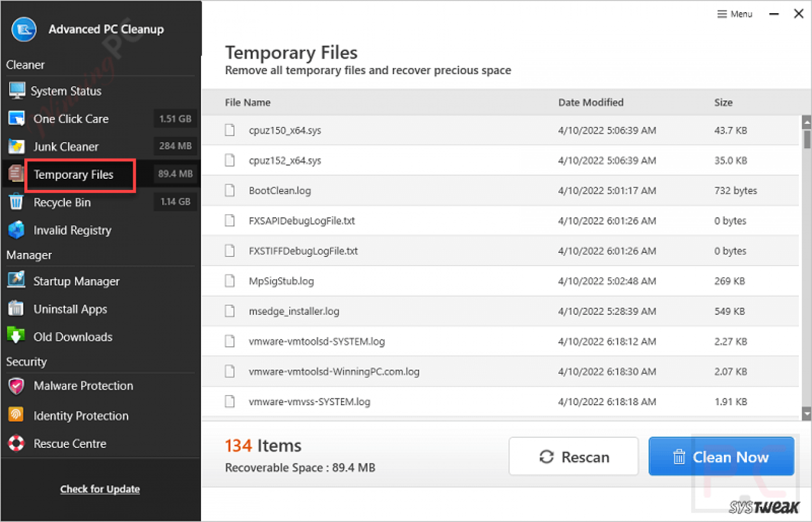812x522 pixels.
Task: Click the 43.7 KB size cell
Action: 731,131
